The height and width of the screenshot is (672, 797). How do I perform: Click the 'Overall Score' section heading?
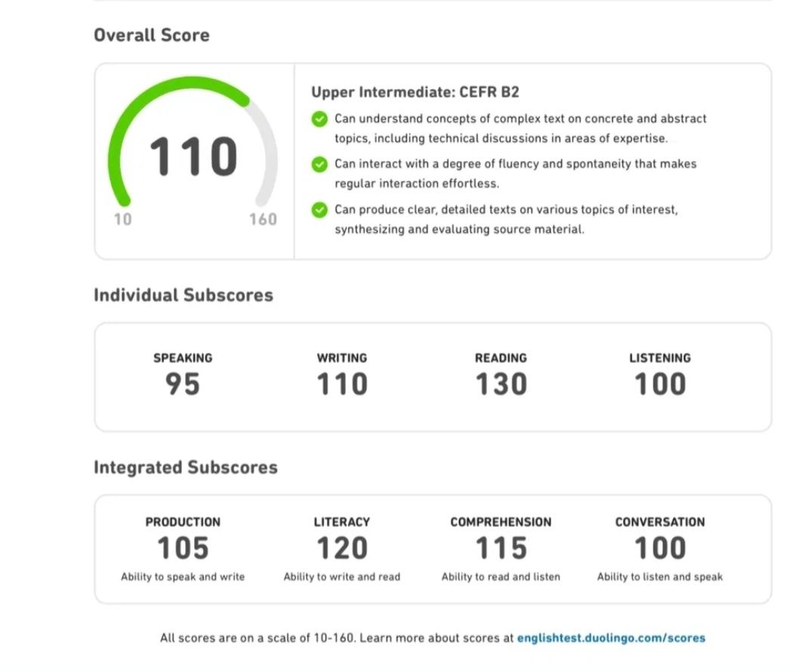click(152, 35)
